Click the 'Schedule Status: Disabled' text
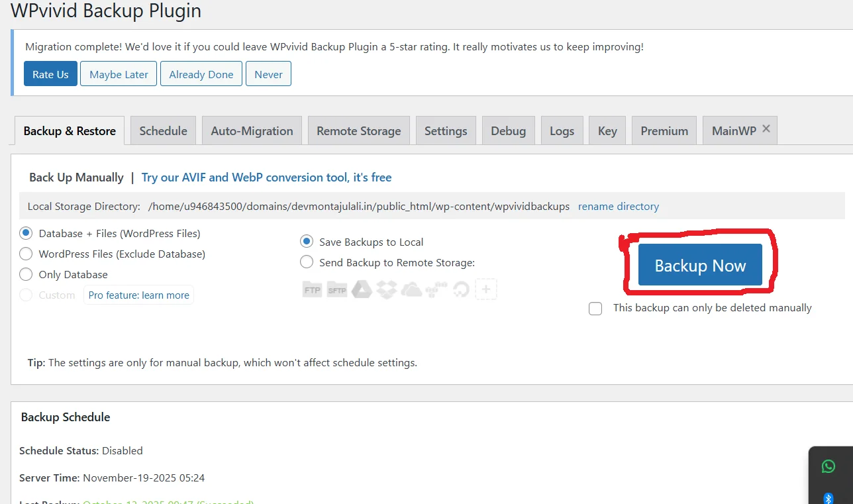Screen dimensions: 853x504 [x=81, y=450]
